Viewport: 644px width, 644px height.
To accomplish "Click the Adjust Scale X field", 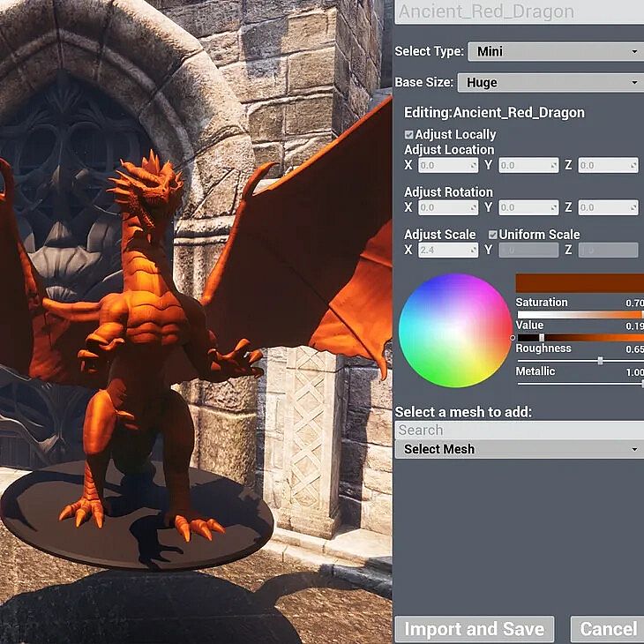I will (447, 251).
